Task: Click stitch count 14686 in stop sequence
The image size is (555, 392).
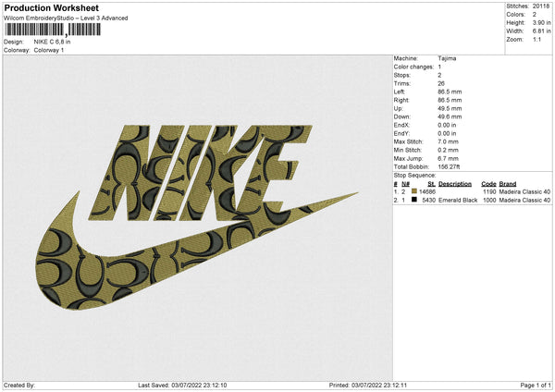Action: pos(427,192)
